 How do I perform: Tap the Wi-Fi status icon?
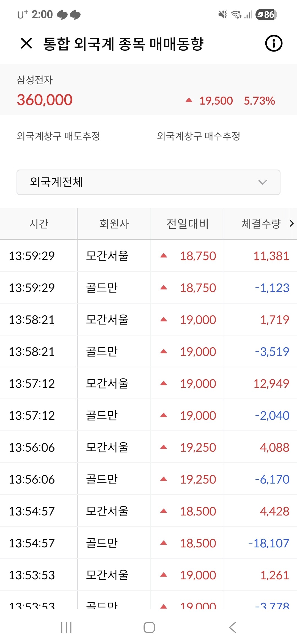236,14
